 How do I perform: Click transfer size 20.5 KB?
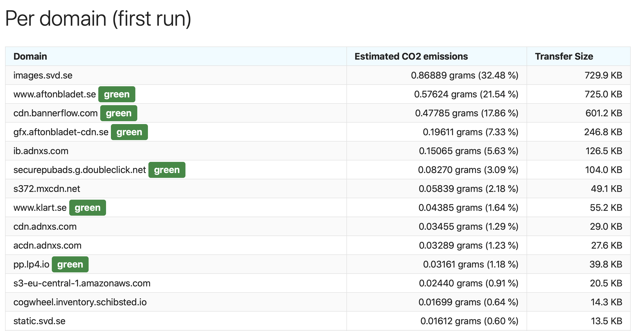point(606,283)
